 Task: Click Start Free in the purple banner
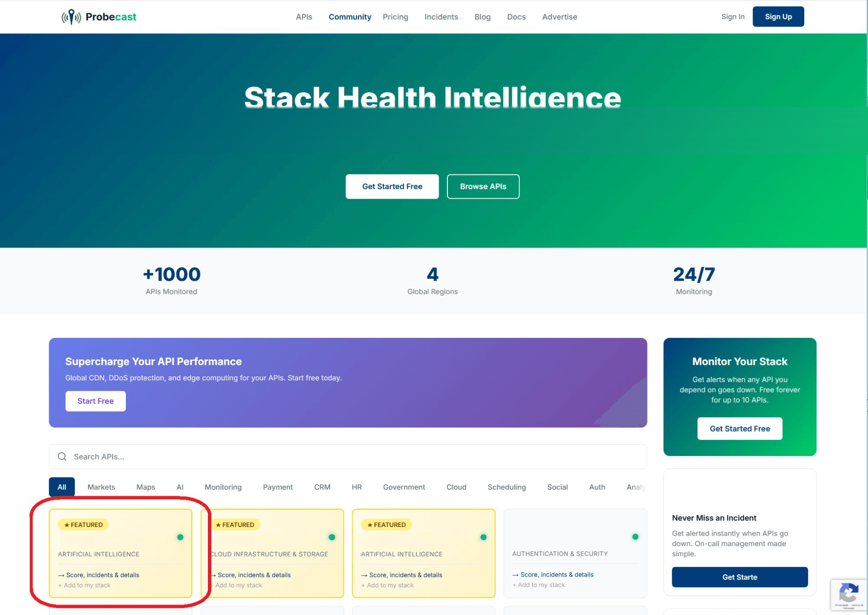(95, 401)
